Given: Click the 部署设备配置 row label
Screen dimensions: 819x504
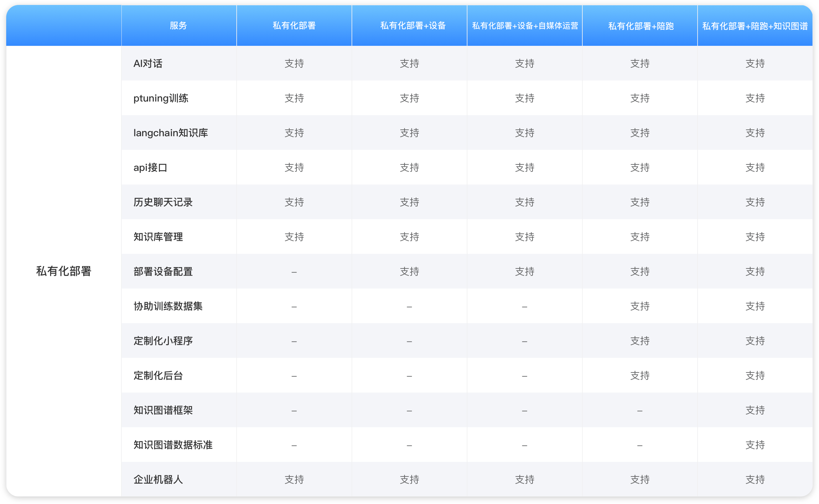Looking at the screenshot, I should [163, 271].
